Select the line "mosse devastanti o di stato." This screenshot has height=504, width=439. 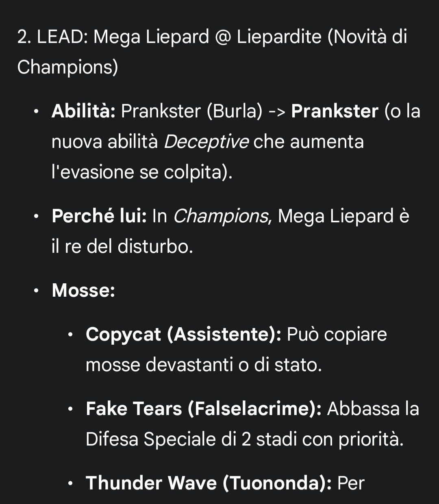[x=204, y=365]
